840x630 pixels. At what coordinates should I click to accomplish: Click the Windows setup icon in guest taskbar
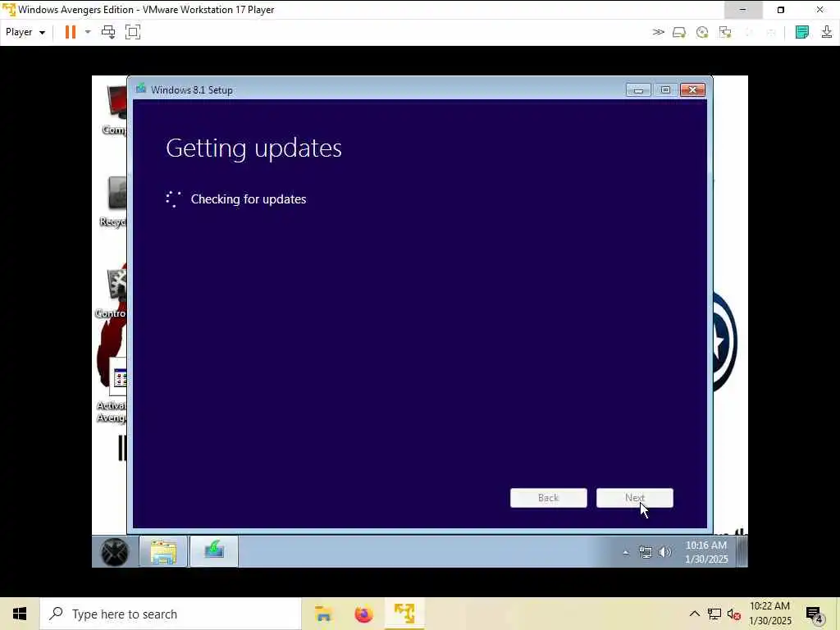point(214,552)
